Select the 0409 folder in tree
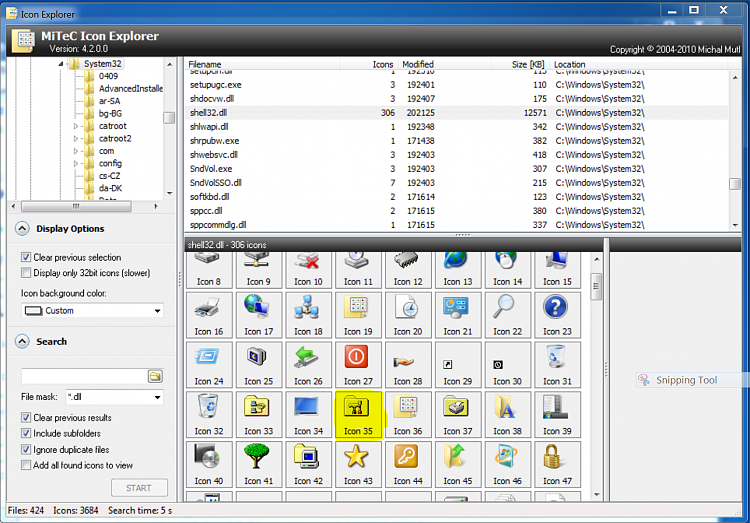Viewport: 750px width, 523px height. tap(108, 76)
